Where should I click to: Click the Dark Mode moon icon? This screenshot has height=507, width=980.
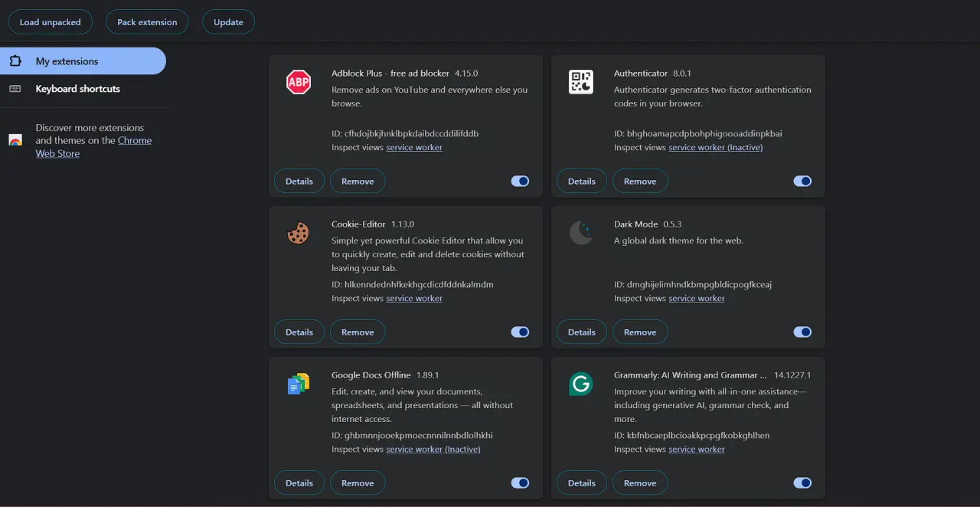(580, 233)
